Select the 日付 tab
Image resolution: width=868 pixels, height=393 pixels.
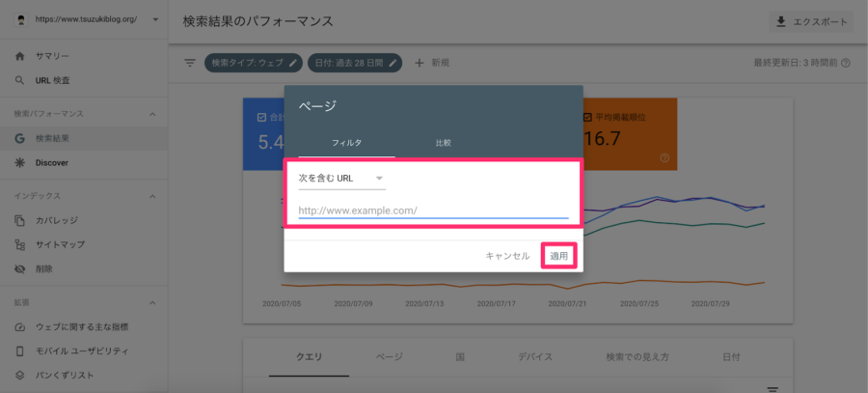pos(731,357)
